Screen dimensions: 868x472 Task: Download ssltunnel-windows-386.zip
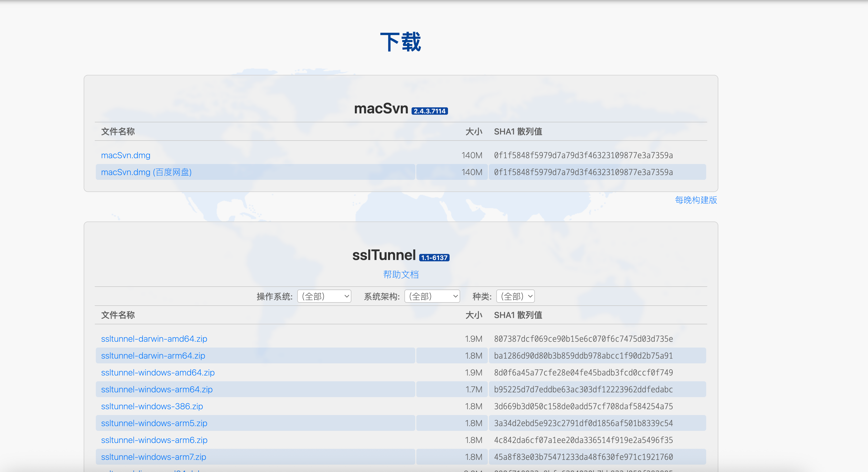point(152,406)
